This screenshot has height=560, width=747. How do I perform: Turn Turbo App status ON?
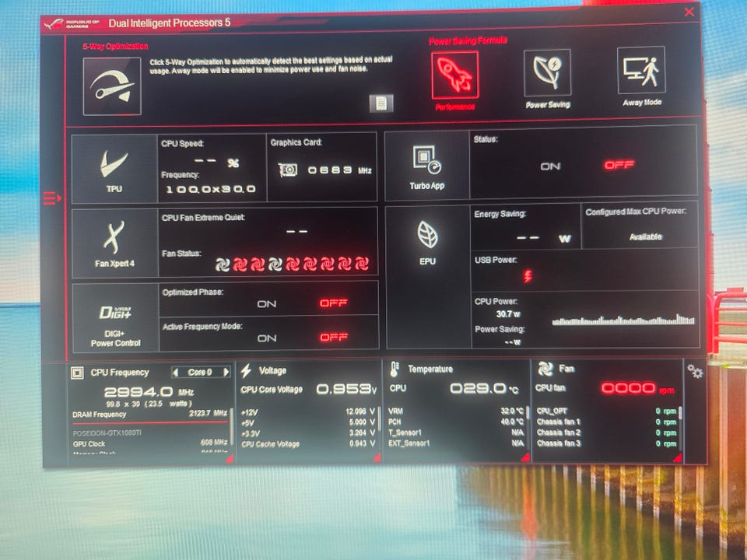550,166
